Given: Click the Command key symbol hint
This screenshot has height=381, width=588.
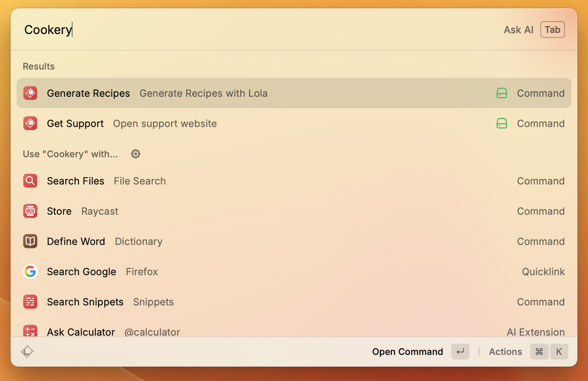Looking at the screenshot, I should [x=539, y=352].
